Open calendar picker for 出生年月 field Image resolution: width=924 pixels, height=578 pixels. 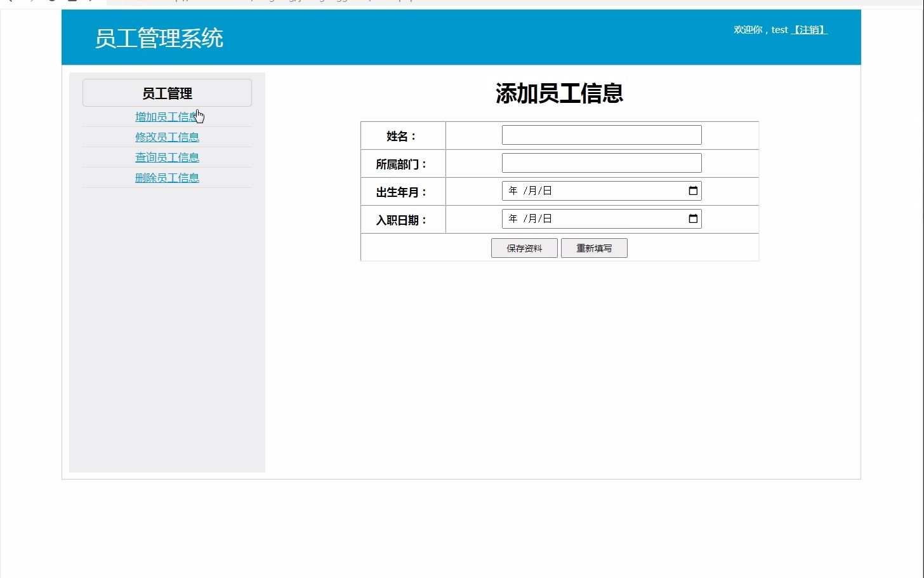point(693,191)
